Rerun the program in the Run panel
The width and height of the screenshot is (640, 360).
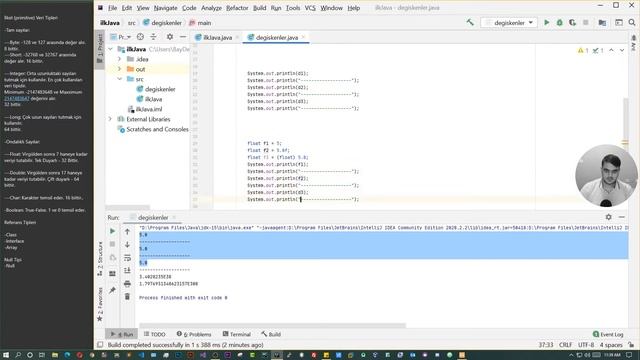(x=112, y=231)
